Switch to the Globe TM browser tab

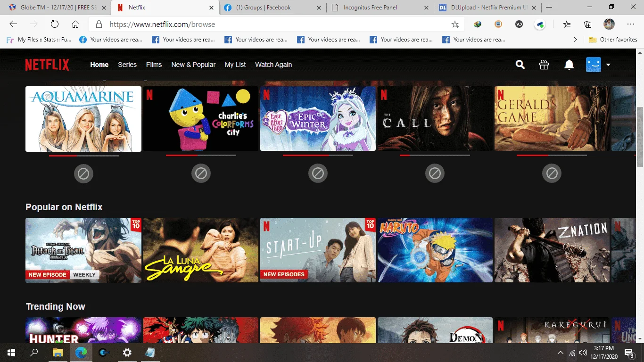pyautogui.click(x=57, y=8)
